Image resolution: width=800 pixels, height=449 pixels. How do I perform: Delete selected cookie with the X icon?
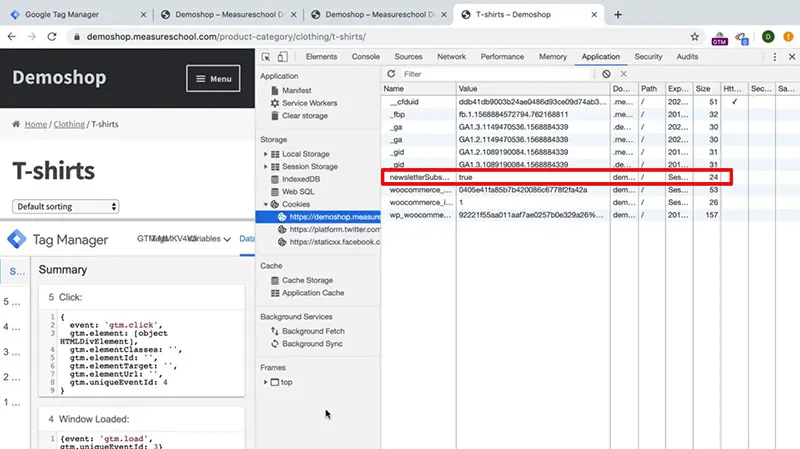click(x=623, y=74)
